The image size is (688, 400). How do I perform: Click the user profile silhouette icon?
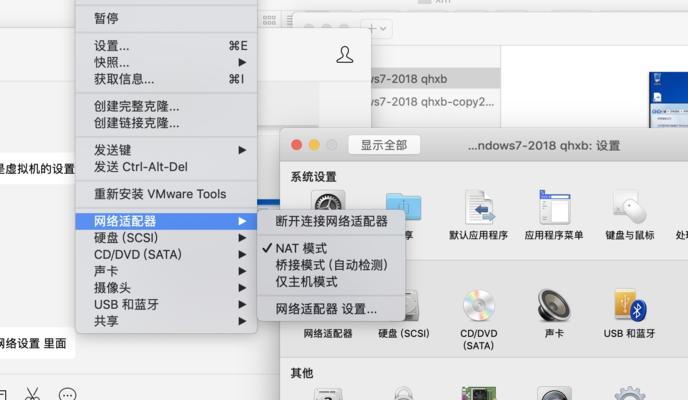[x=345, y=55]
